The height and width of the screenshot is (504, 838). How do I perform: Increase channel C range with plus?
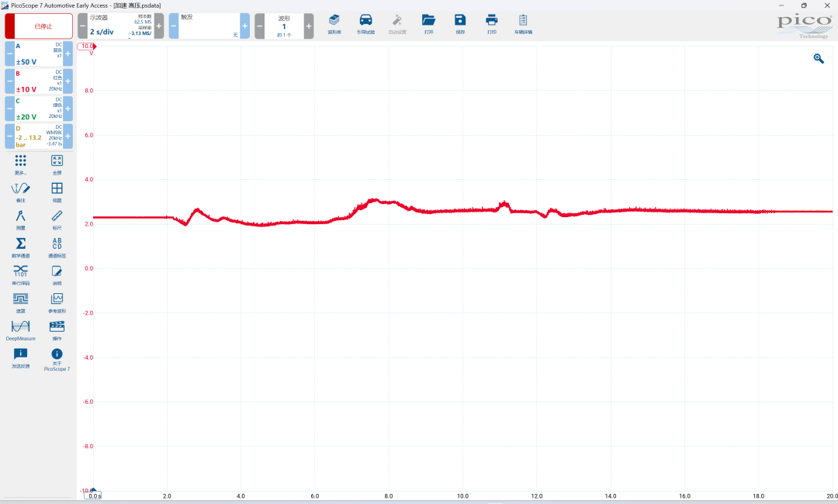click(68, 109)
